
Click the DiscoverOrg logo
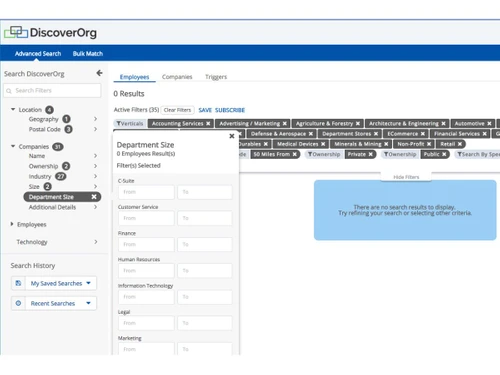click(50, 32)
